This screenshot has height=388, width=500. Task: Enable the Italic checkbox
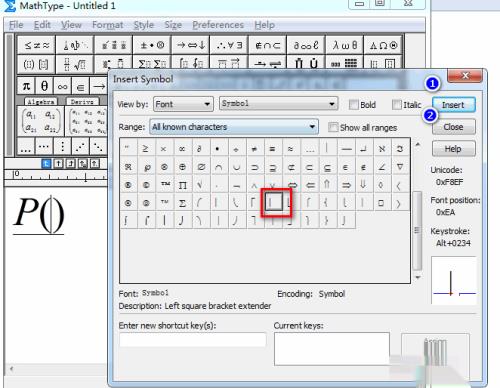tap(396, 105)
